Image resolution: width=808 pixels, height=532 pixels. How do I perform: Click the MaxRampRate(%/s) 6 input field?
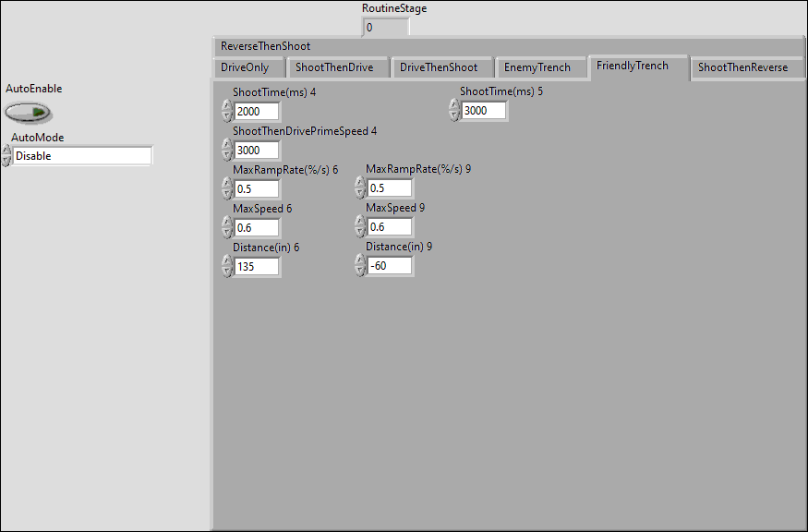256,188
